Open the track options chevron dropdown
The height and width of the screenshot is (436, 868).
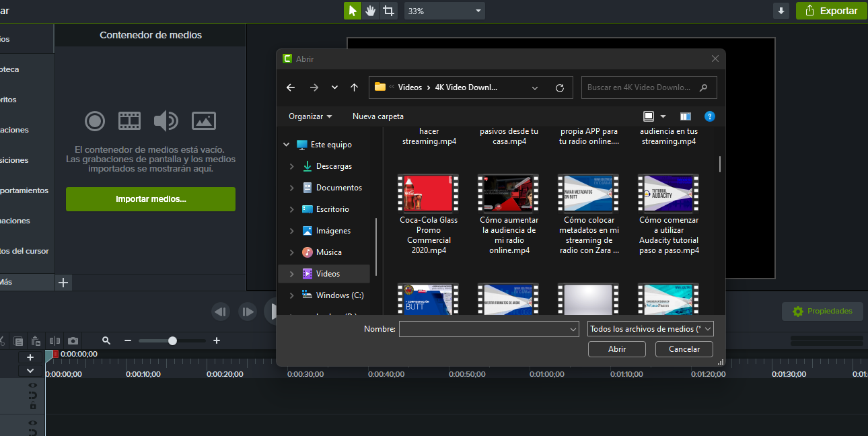tap(30, 370)
